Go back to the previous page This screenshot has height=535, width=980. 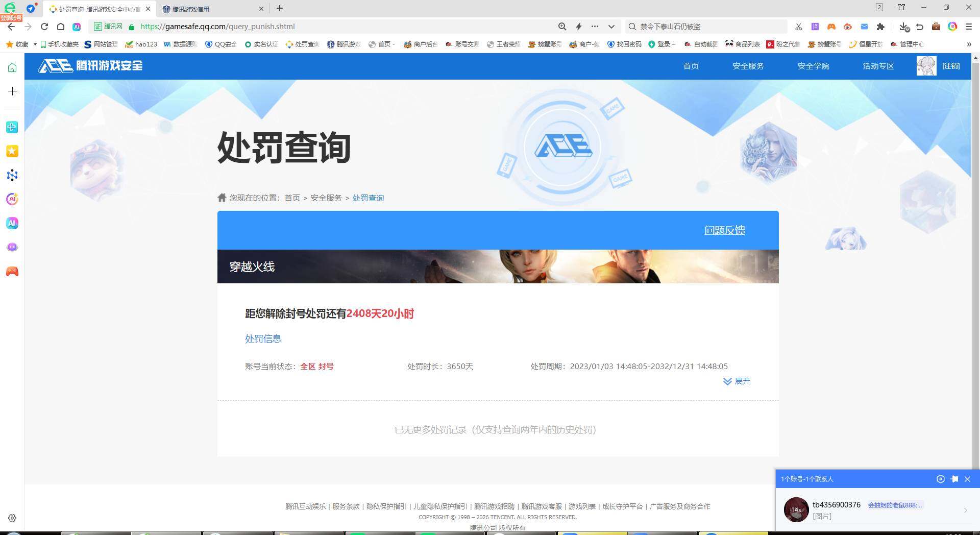[x=11, y=27]
